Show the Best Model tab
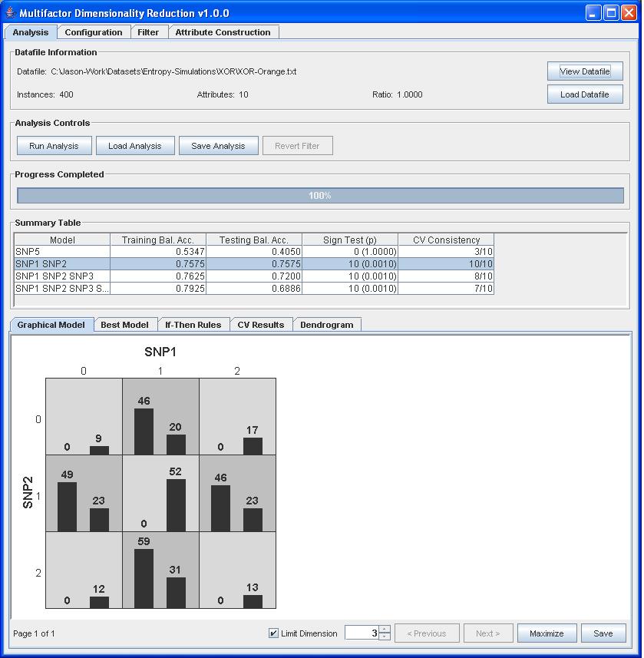 coord(124,325)
